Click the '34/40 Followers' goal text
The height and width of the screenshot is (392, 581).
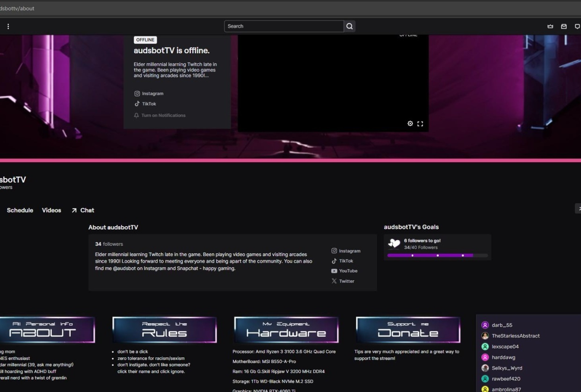tap(421, 247)
